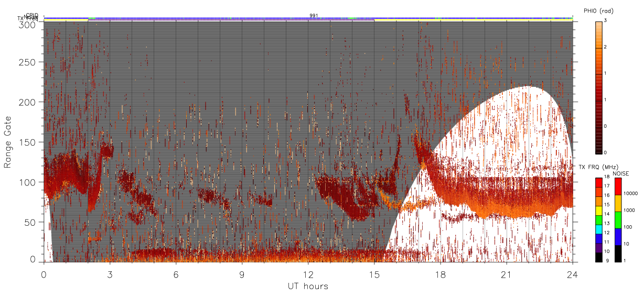Click the x-axis tick label '12'
The image size is (644, 297).
pyautogui.click(x=308, y=274)
